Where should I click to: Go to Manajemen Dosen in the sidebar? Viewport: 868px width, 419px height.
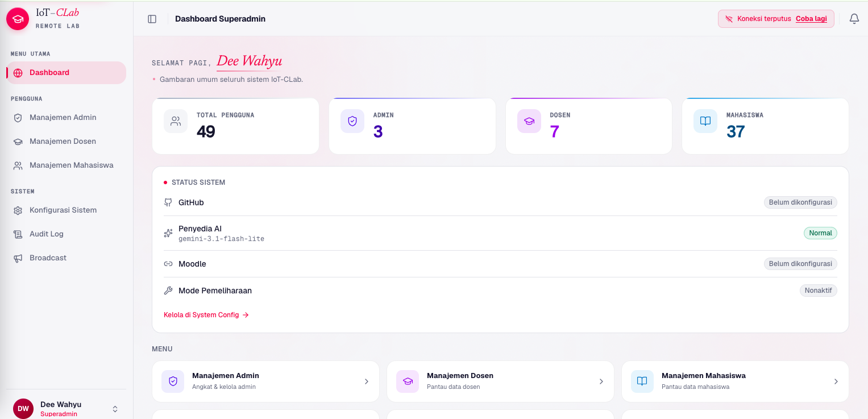67,142
